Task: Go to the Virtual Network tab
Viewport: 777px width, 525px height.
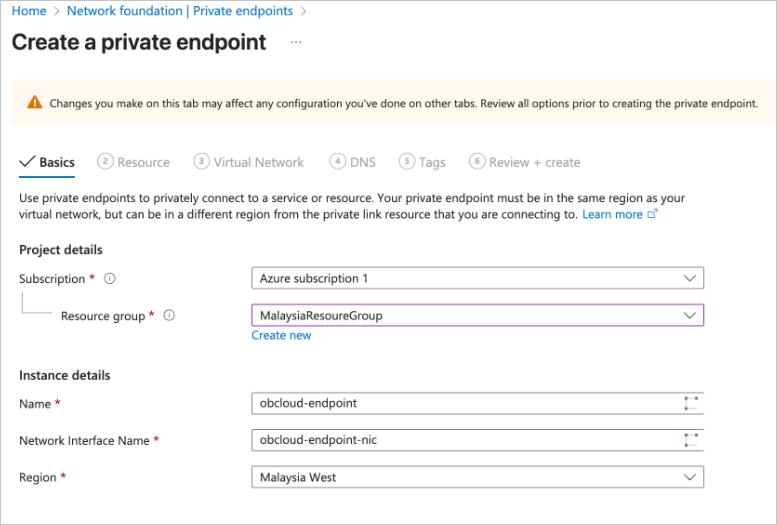Action: pos(249,162)
